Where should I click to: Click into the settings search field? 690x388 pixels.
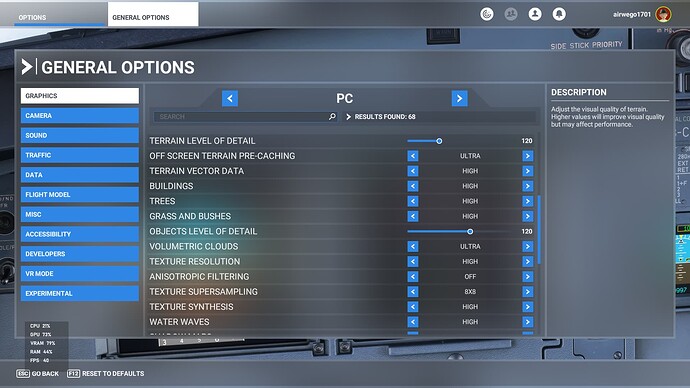pyautogui.click(x=241, y=117)
